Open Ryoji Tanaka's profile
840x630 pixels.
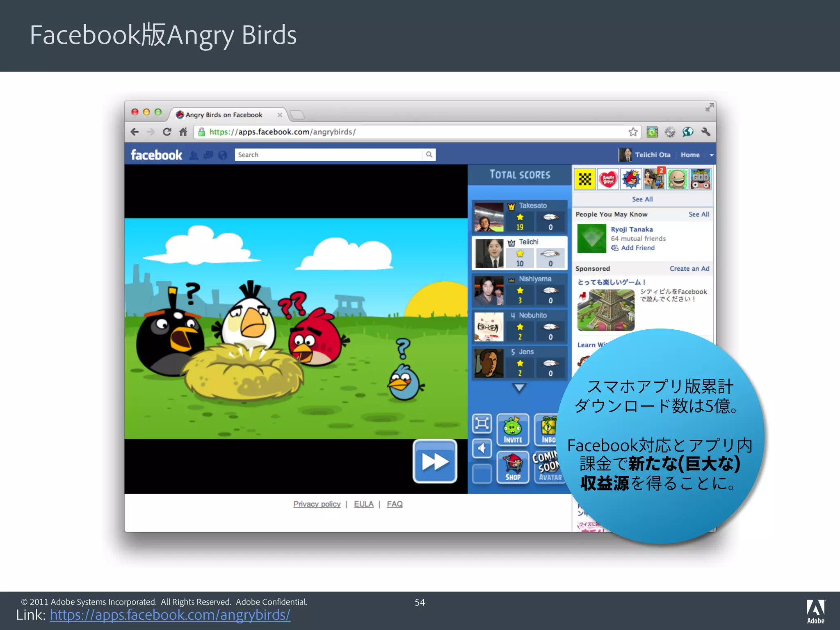[x=632, y=230]
